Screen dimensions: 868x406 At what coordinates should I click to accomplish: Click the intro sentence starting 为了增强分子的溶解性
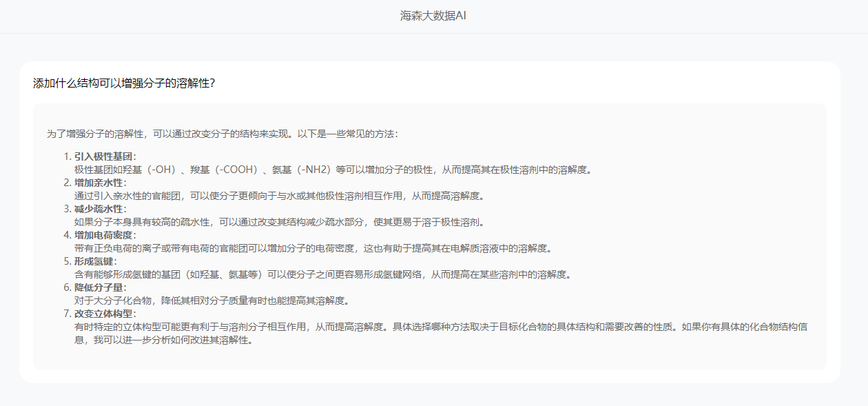(222, 134)
